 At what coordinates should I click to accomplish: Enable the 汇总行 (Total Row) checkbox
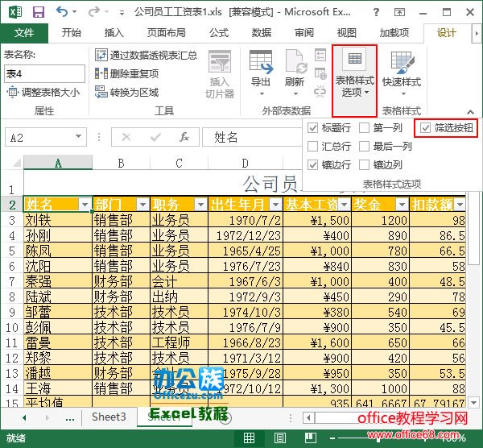coord(313,146)
